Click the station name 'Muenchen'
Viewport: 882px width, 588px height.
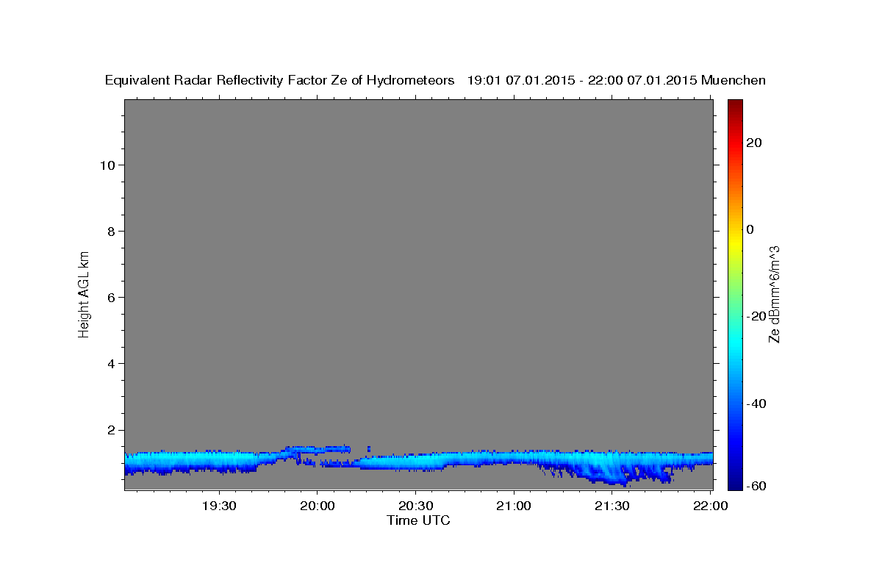pos(734,81)
